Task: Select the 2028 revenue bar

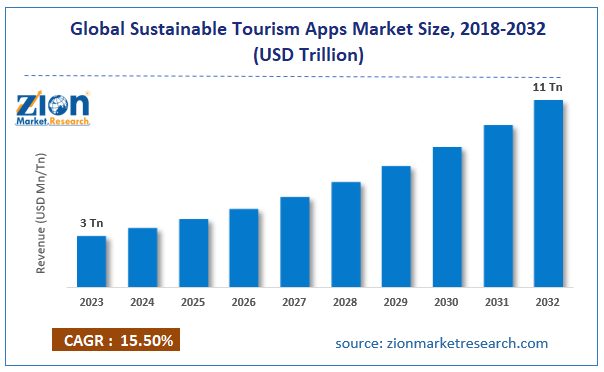Action: [x=346, y=235]
